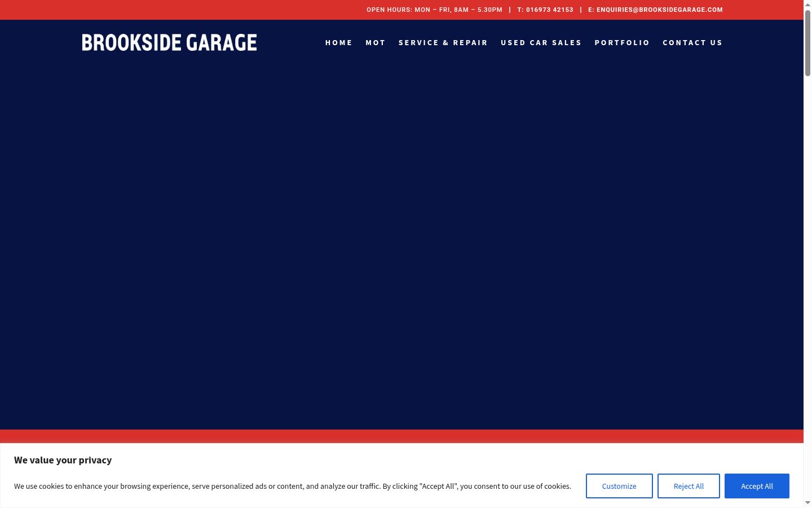Visit the Portfolio page
The height and width of the screenshot is (508, 812).
coord(622,43)
